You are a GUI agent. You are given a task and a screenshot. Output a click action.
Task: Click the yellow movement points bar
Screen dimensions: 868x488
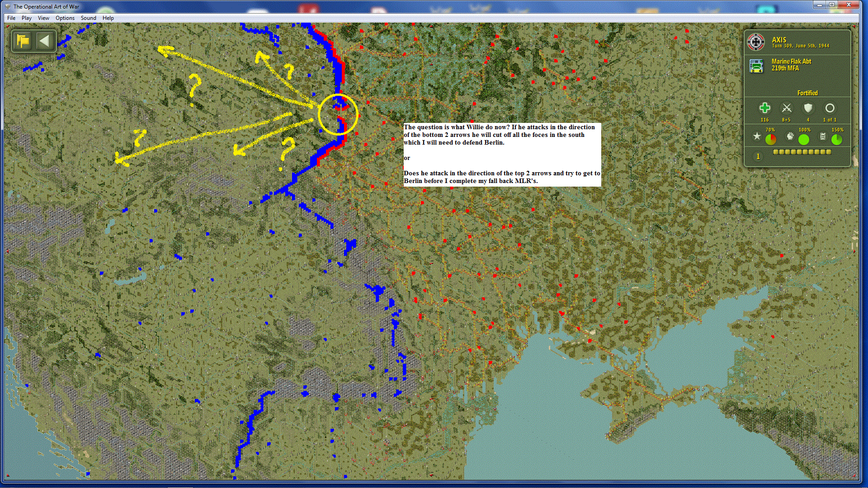pos(802,152)
